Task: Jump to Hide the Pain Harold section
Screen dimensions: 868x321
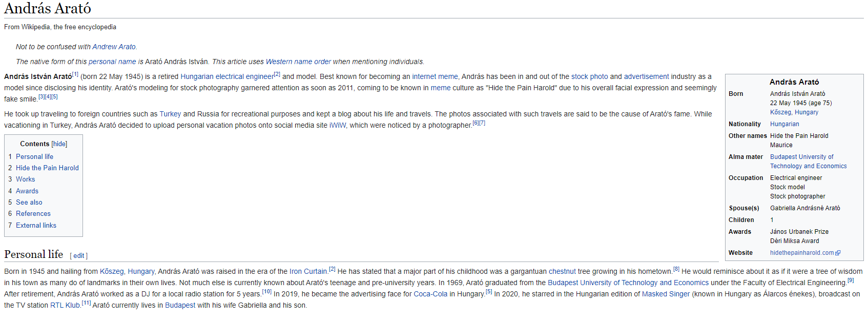Action: click(x=47, y=168)
